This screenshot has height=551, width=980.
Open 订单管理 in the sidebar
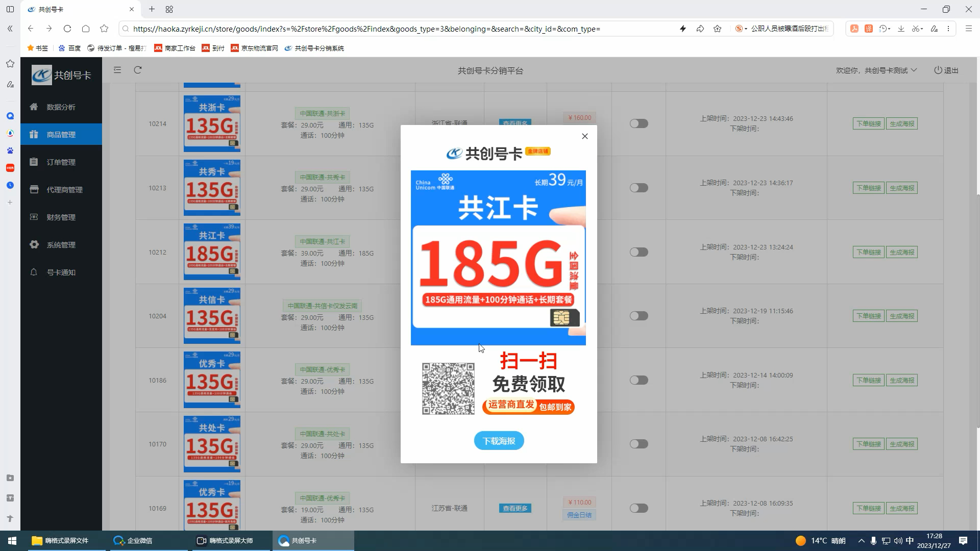(x=61, y=162)
